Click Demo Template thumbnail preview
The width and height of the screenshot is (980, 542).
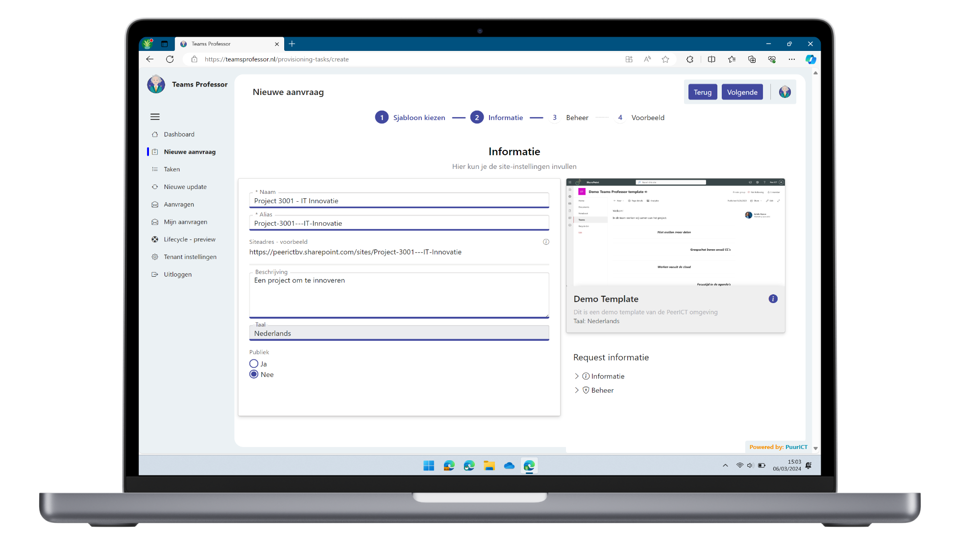click(x=676, y=233)
